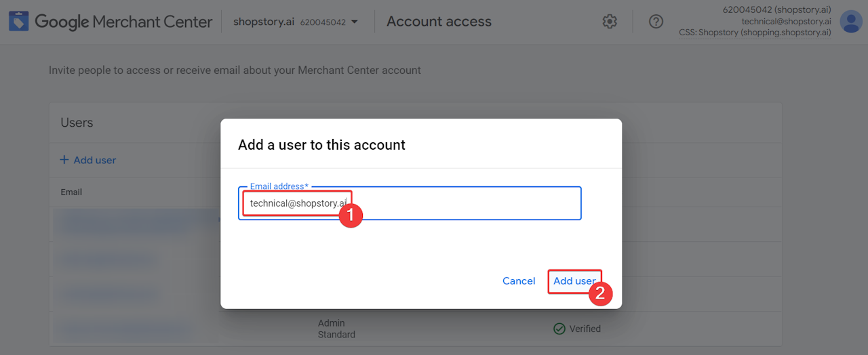
Task: Click the technical@shopstory.ai email in header
Action: pos(786,22)
